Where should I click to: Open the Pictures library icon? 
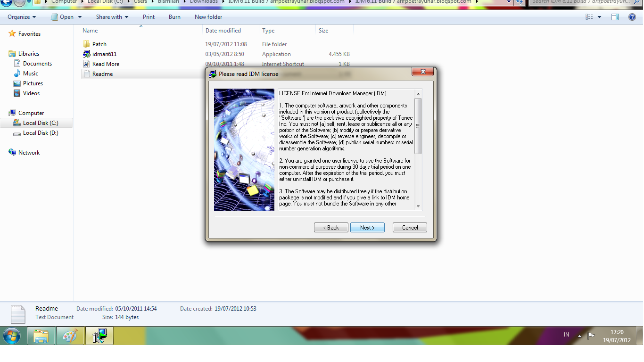(17, 83)
